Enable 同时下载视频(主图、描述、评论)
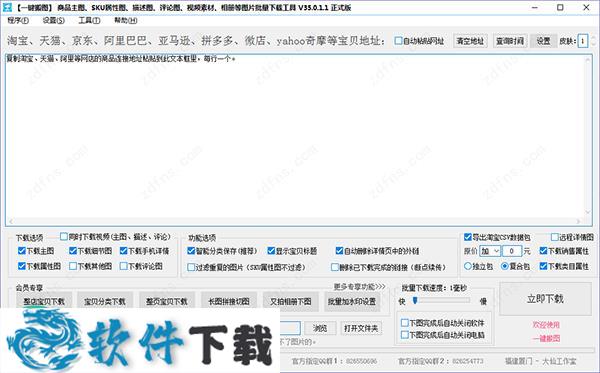 coord(64,236)
